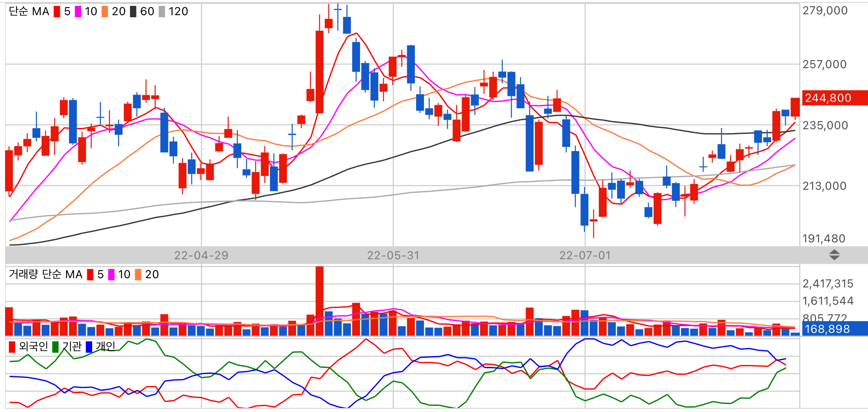Click the tallest red volume bar

[320, 301]
